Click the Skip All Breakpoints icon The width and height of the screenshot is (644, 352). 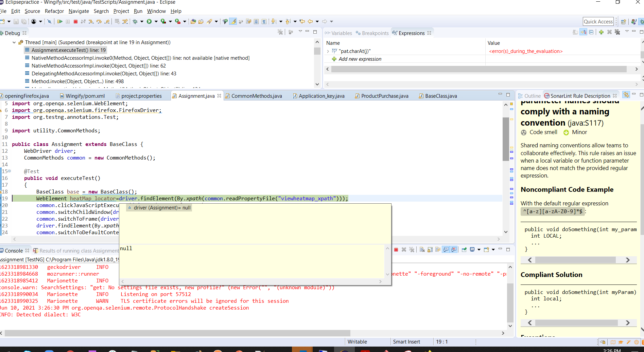49,22
